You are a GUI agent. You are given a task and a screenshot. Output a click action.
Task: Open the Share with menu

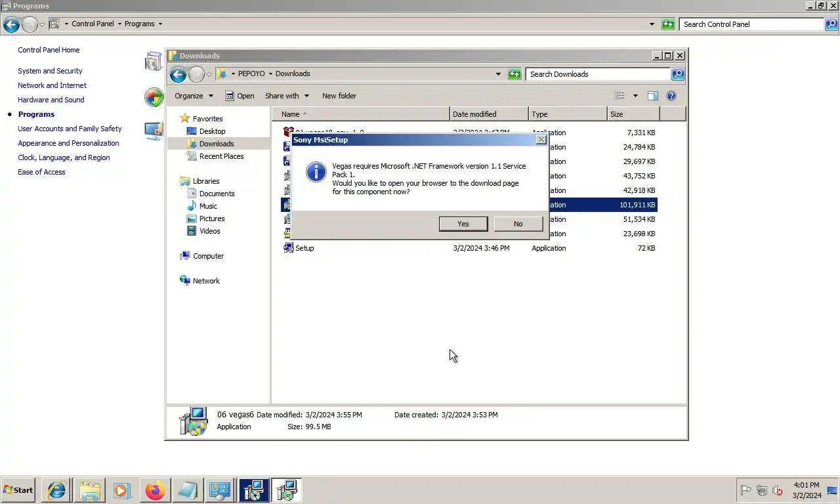287,96
